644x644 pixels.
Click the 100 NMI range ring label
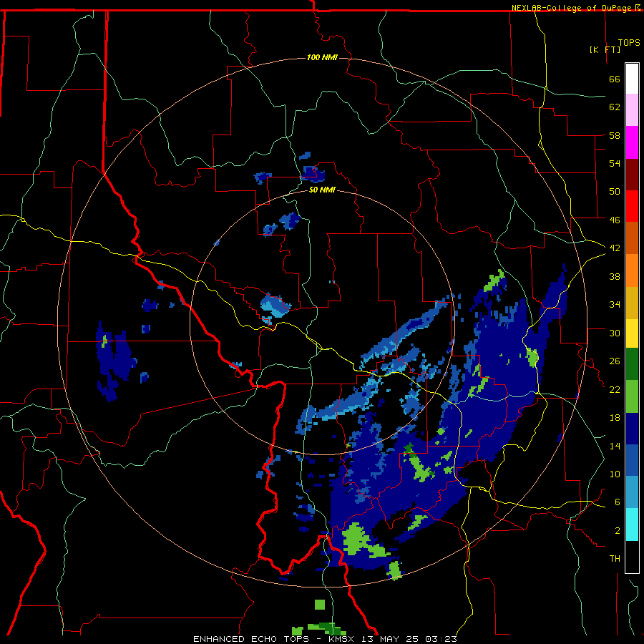pos(322,57)
